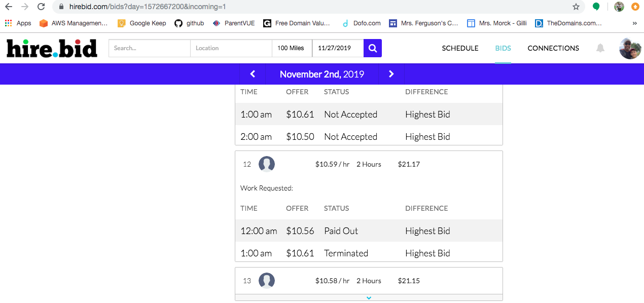The image size is (644, 303).
Task: Click inside the Location input field
Action: [x=231, y=48]
